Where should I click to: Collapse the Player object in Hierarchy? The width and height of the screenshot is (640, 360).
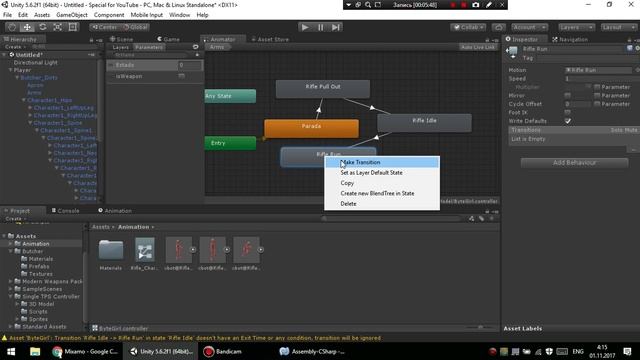[11, 70]
